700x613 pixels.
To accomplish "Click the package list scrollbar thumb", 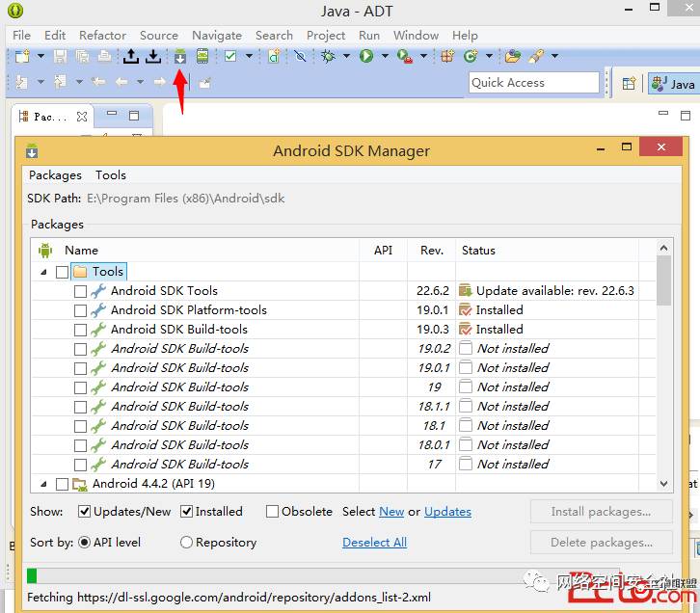I will tap(663, 281).
